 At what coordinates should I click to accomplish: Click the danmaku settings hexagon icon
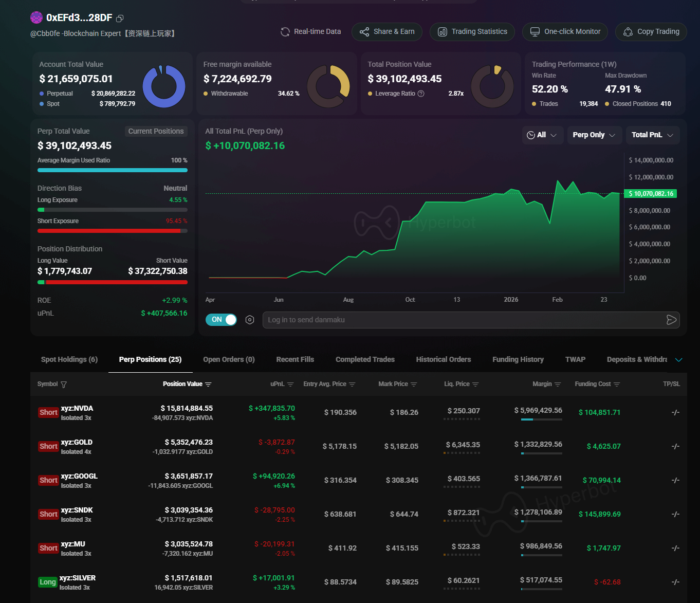pos(250,320)
